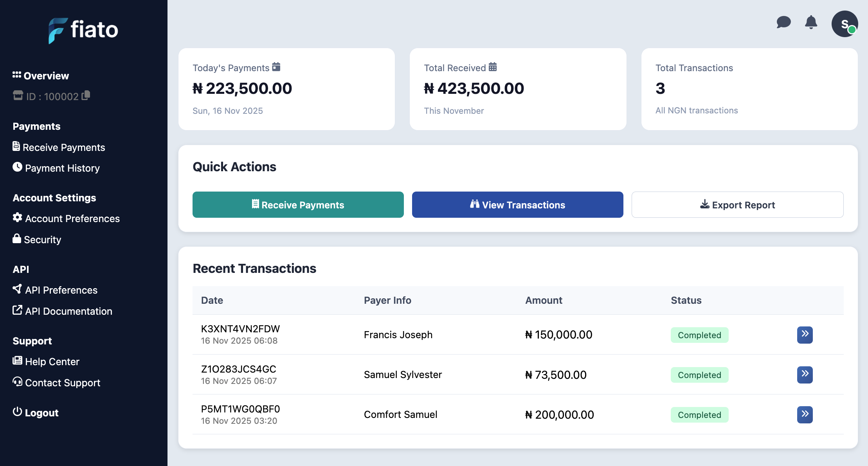This screenshot has height=466, width=868.
Task: Expand Comfort Samuel transaction details arrow
Action: (805, 414)
